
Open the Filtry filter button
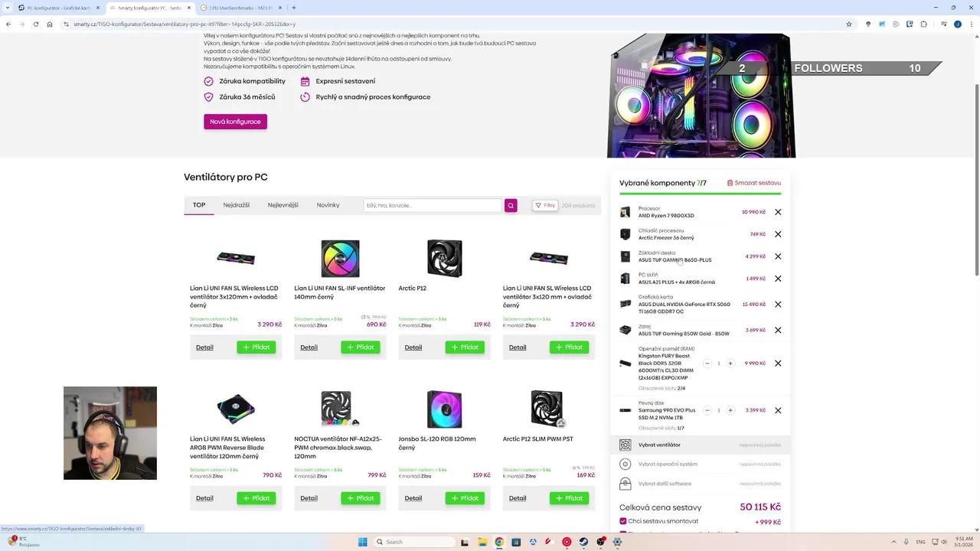point(545,205)
